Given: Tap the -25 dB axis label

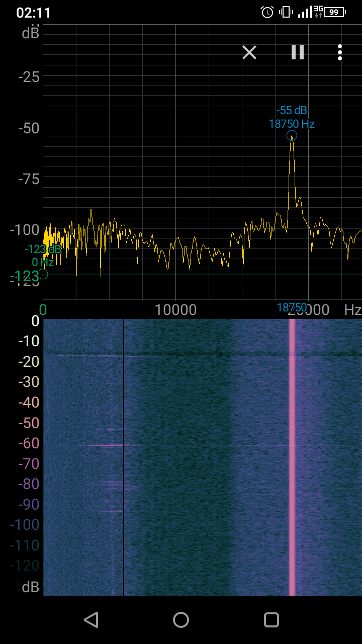Looking at the screenshot, I should pyautogui.click(x=29, y=77).
